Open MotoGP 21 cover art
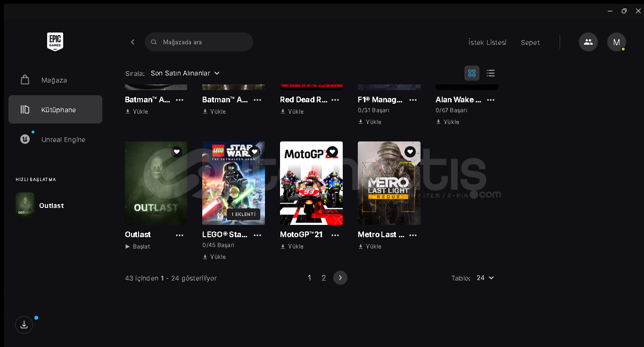 pos(311,183)
